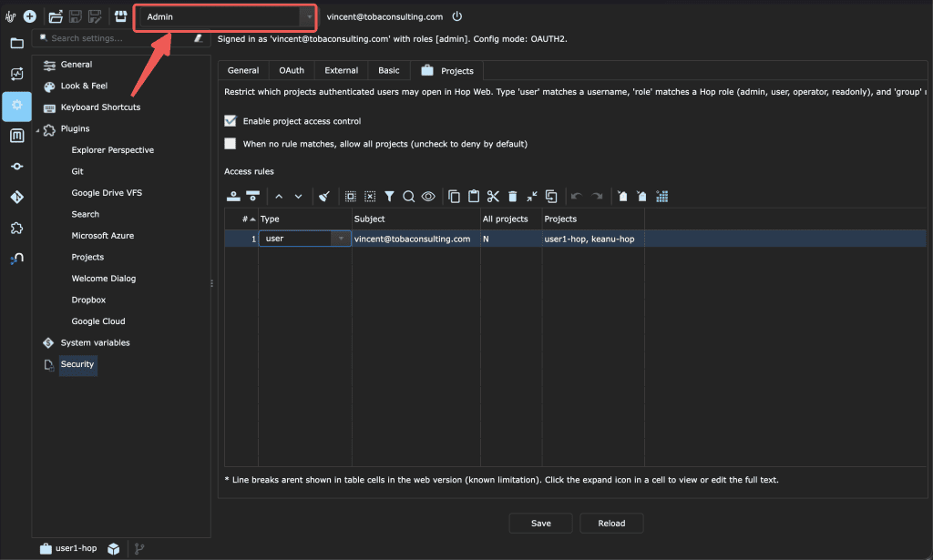Log out using the power icon
This screenshot has width=933, height=560.
(x=457, y=16)
